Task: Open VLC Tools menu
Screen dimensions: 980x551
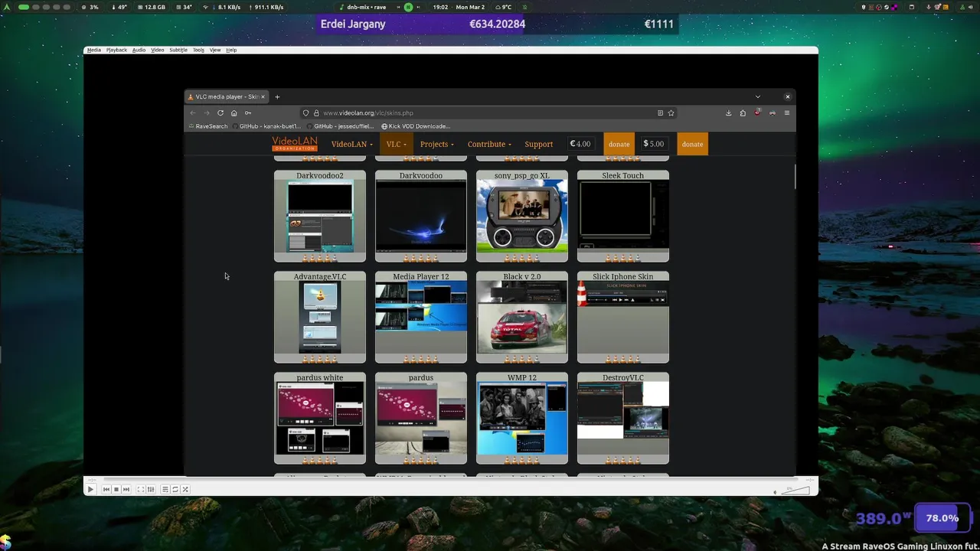Action: [198, 50]
